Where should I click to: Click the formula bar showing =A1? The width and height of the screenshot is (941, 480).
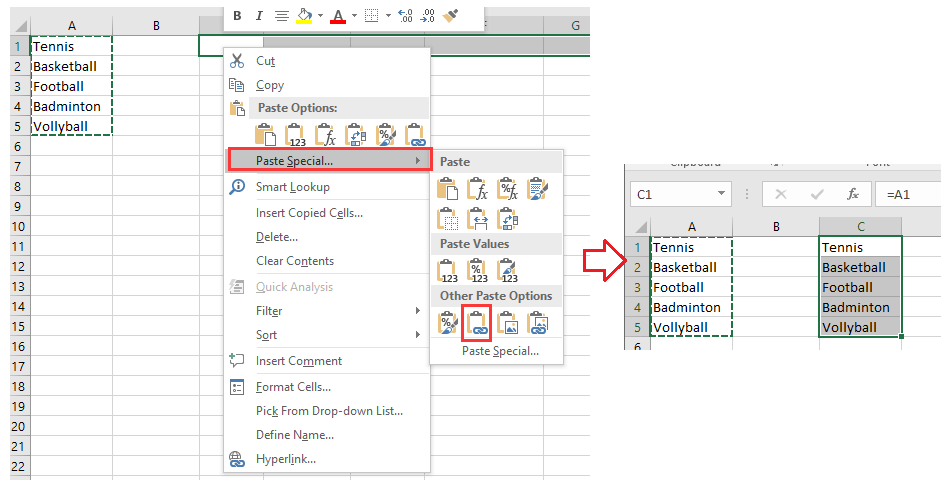click(x=905, y=195)
